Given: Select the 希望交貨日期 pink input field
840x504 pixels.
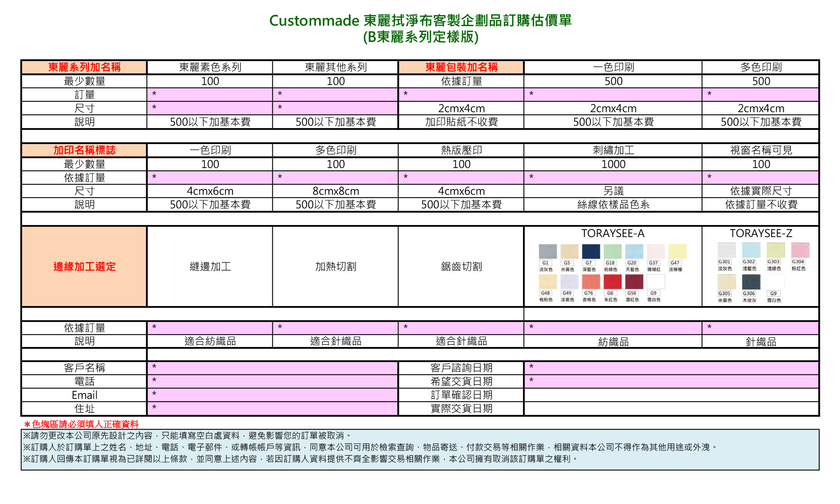Looking at the screenshot, I should (671, 381).
